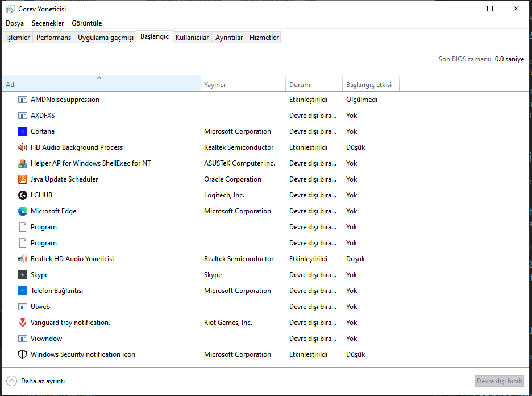
Task: Click the Viewndow row icon
Action: [x=22, y=339]
